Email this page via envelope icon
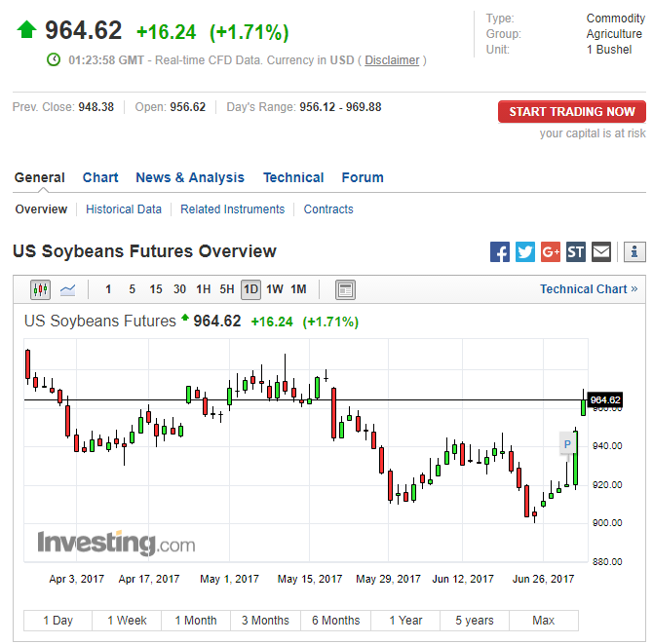The image size is (653, 644). (x=601, y=252)
